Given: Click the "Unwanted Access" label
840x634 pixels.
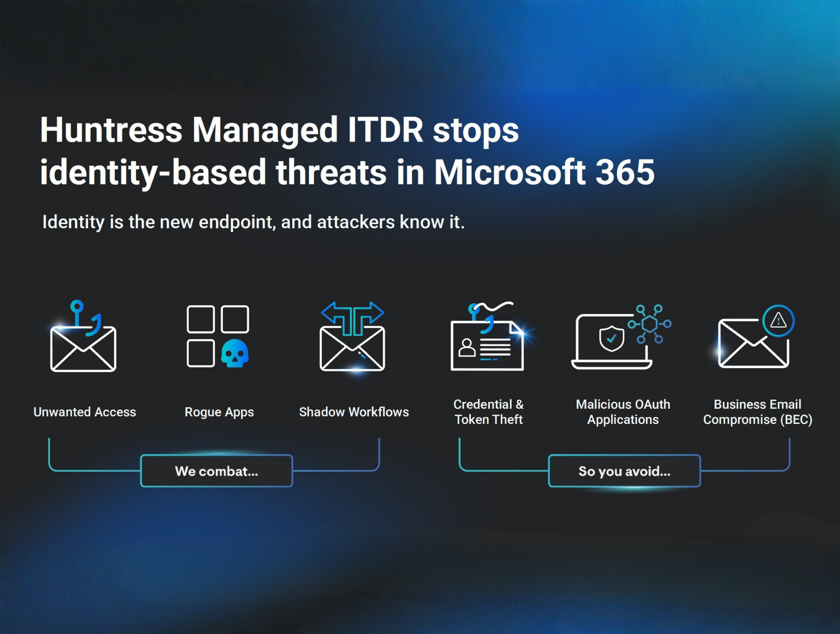Looking at the screenshot, I should coord(85,412).
